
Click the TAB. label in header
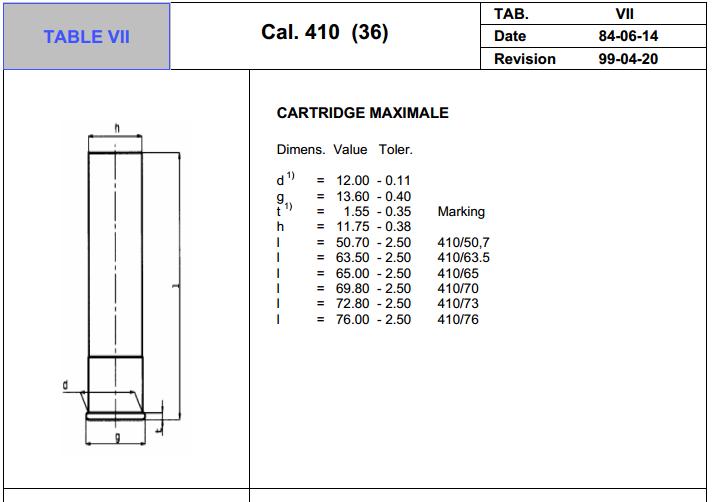(511, 14)
